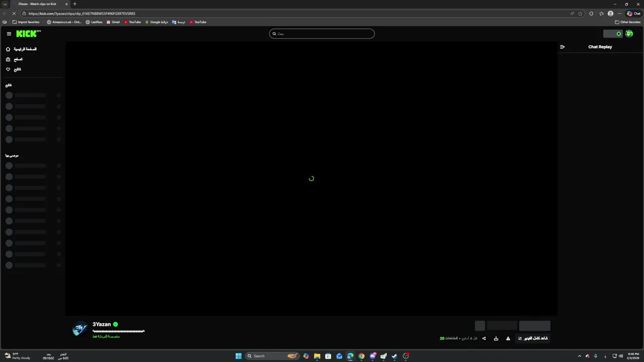Open Copilot Chat button in browser
644x362 pixels.
pyautogui.click(x=633, y=14)
